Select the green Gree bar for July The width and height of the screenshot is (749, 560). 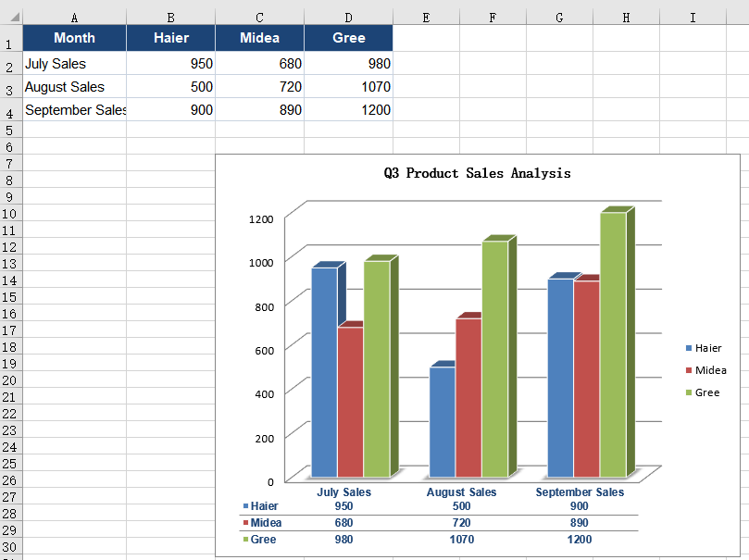coord(377,369)
